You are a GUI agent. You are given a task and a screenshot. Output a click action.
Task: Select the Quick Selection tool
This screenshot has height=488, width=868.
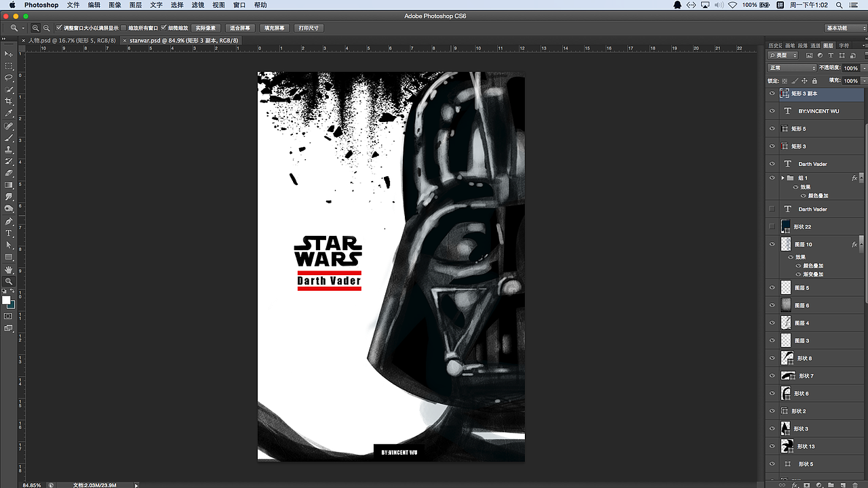click(9, 89)
